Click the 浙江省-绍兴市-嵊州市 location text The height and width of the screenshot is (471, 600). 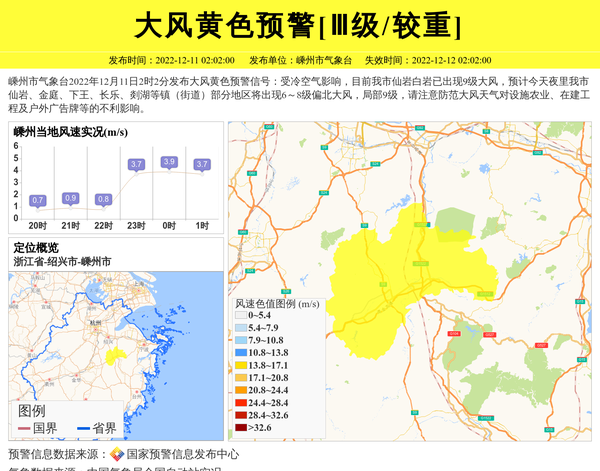tap(62, 262)
